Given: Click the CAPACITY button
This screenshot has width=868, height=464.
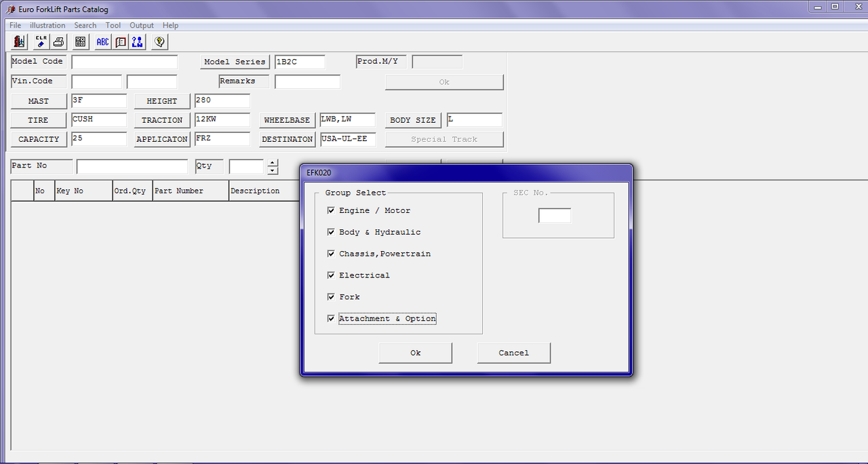Looking at the screenshot, I should click(39, 139).
